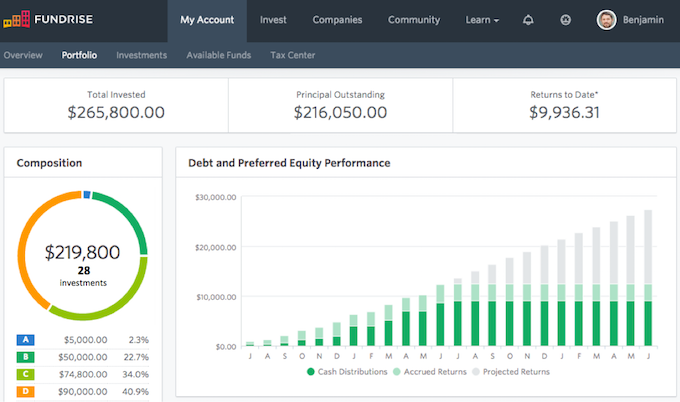
Task: Select the orange D rating badge
Action: 25,391
